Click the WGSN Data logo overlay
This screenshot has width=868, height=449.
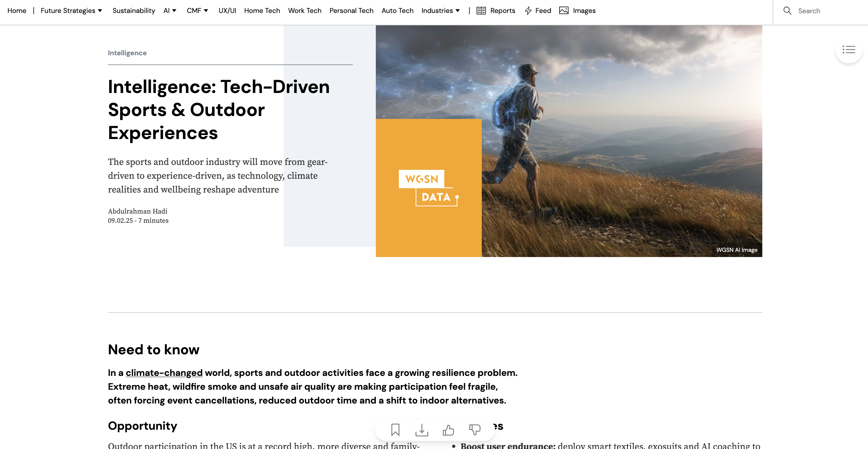(x=428, y=188)
